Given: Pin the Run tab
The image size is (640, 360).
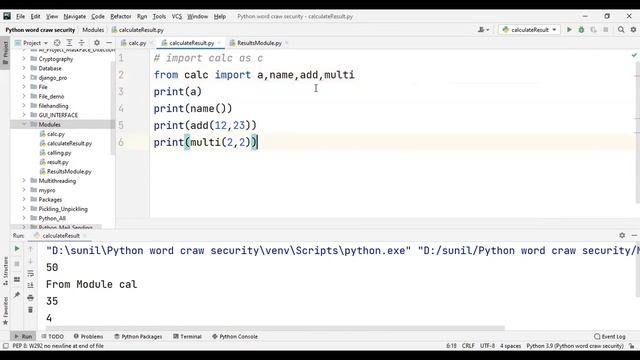Looking at the screenshot, I should (x=17, y=295).
